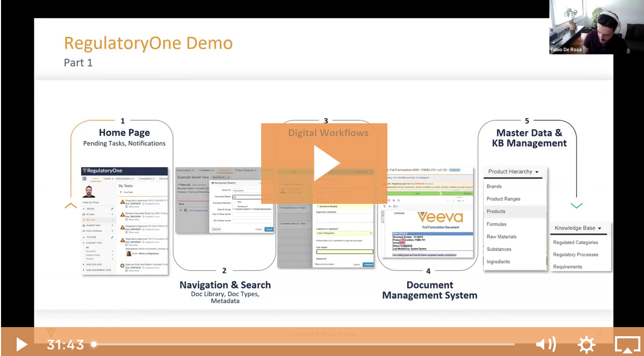Select the Approved radio button
Viewport: 644px width, 356px height.
pos(318,202)
